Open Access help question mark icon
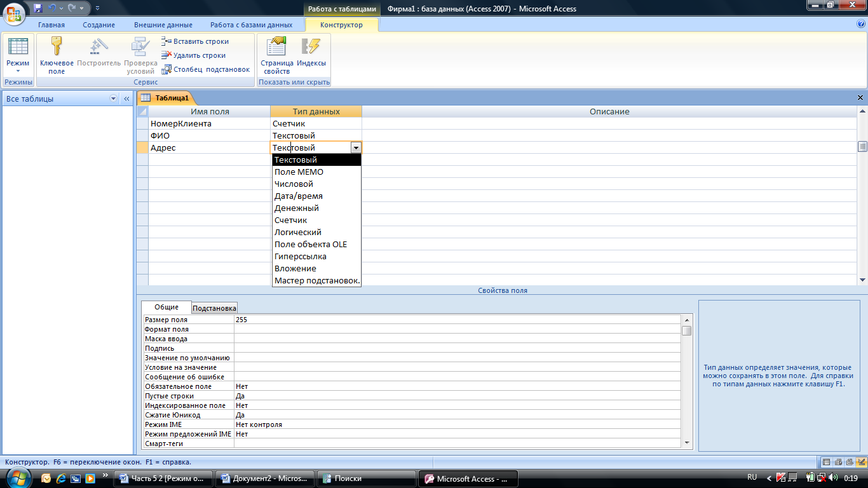Viewport: 868px width, 488px height. pyautogui.click(x=861, y=24)
